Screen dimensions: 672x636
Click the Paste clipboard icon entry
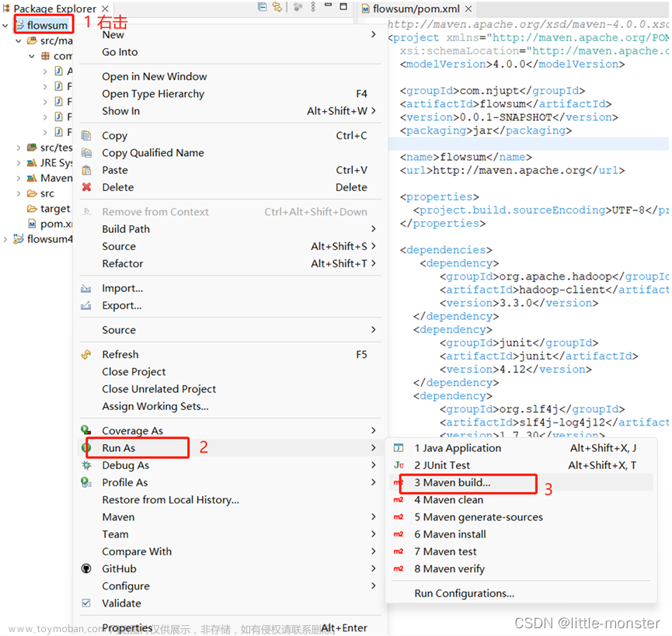(86, 170)
